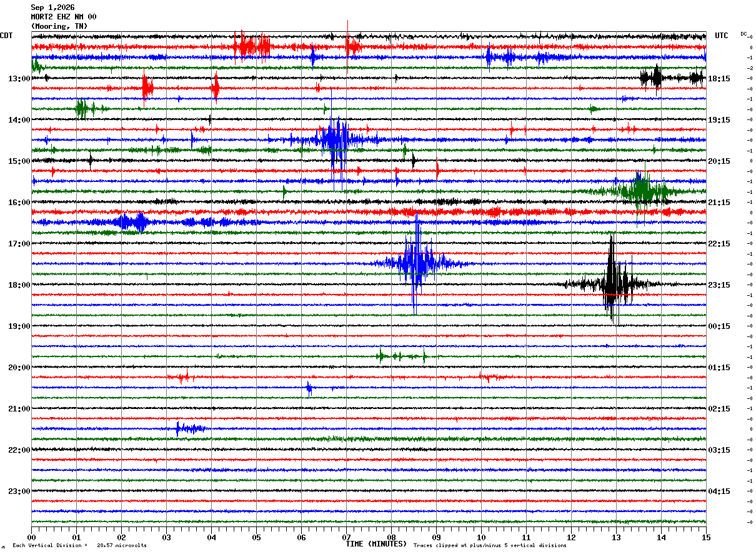756x554 pixels.
Task: Select the red burst on the 12:15 trace
Action: [x=252, y=46]
